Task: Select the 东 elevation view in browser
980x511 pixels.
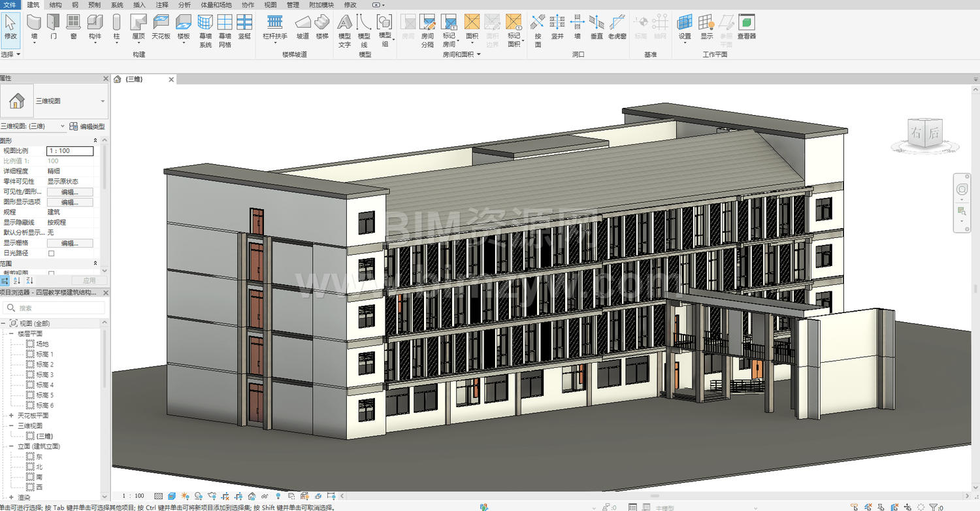Action: point(39,457)
